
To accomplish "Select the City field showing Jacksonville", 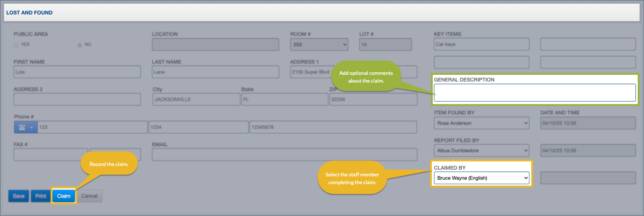I will click(x=196, y=99).
